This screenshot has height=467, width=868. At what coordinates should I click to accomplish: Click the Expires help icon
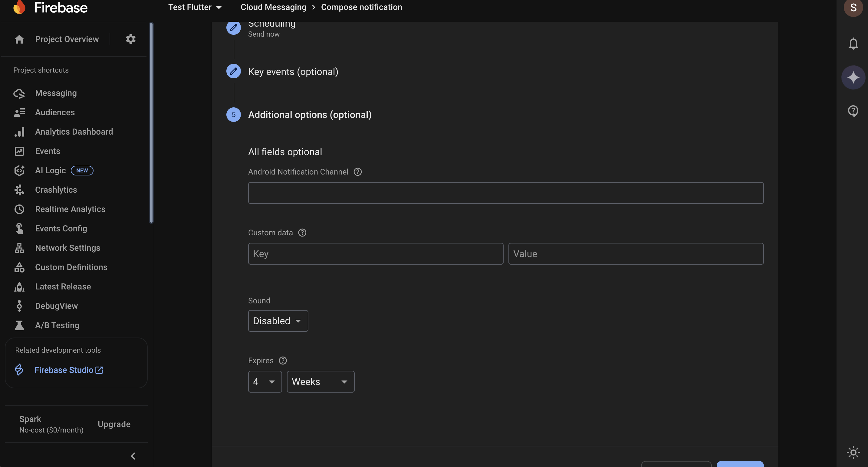pyautogui.click(x=283, y=361)
